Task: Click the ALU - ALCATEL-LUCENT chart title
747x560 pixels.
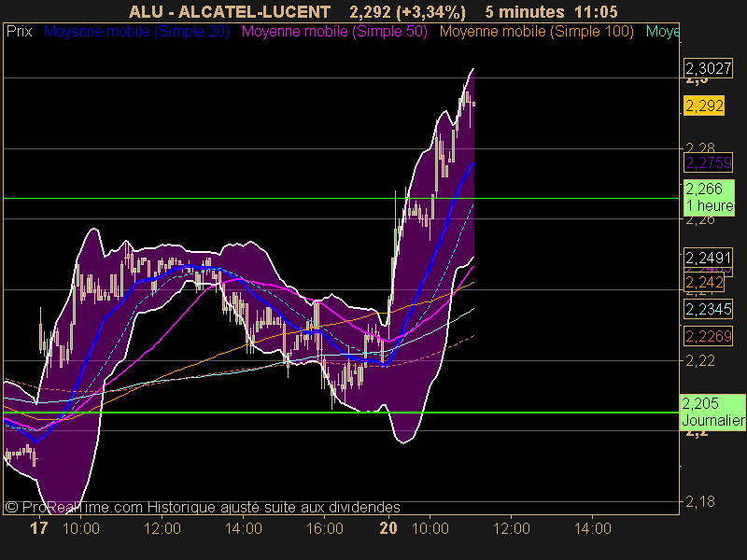Action: coord(230,12)
